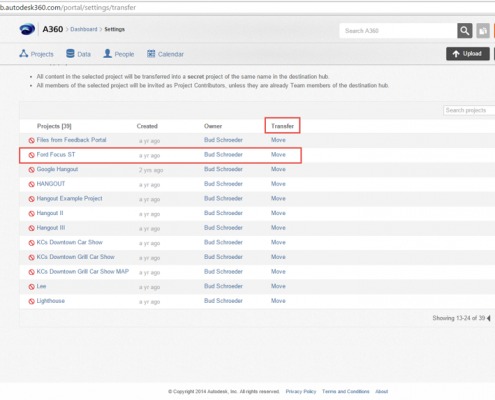The width and height of the screenshot is (495, 400).
Task: Click the Settings breadcrumb
Action: click(x=114, y=29)
